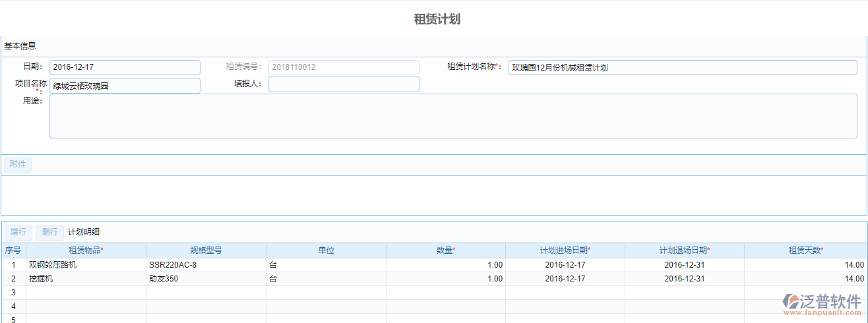The height and width of the screenshot is (323, 868).
Task: Select the 助友350 specification cell
Action: [x=206, y=279]
